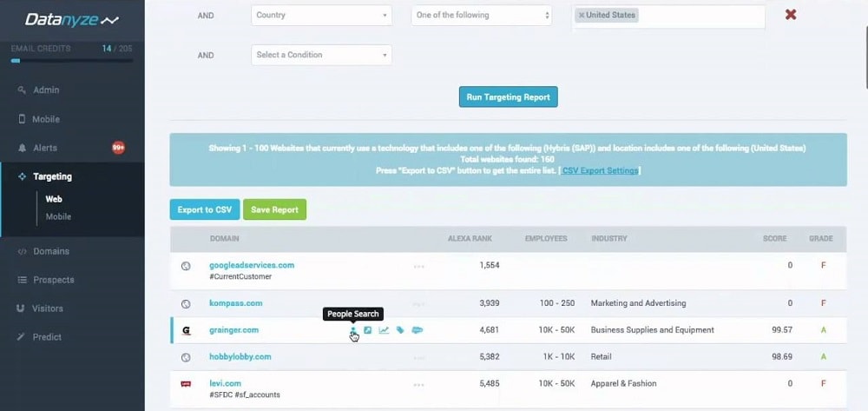This screenshot has width=868, height=411.
Task: Open the Country condition dropdown
Action: click(321, 15)
